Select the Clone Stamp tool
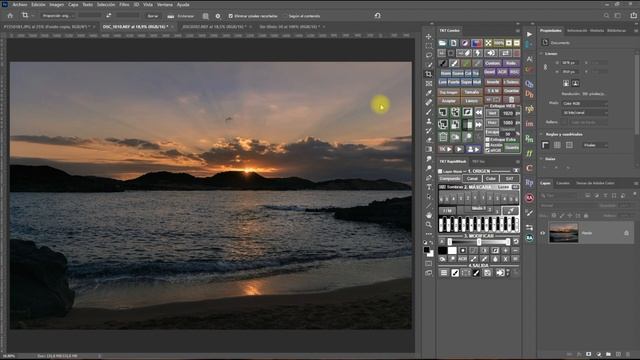 click(429, 121)
